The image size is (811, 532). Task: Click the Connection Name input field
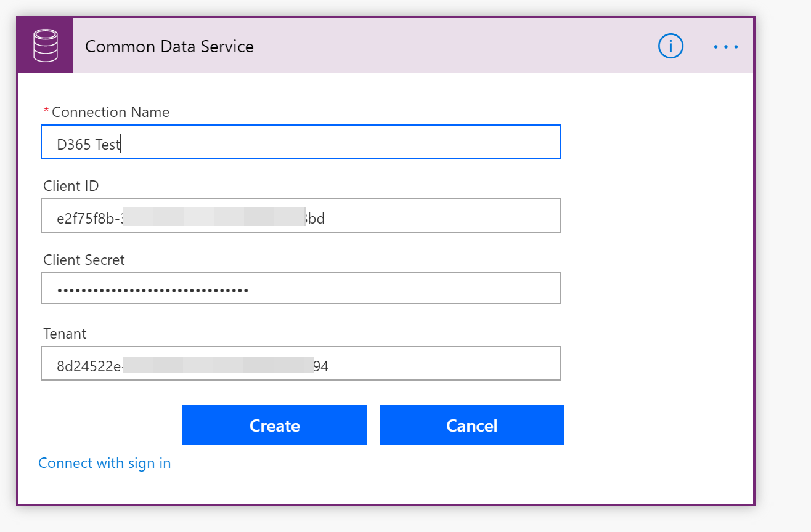coord(301,142)
